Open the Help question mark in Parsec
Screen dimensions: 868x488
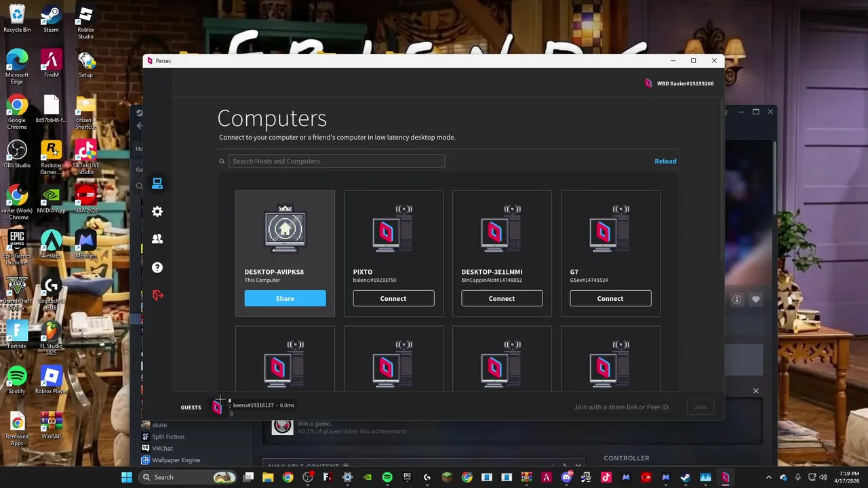(157, 268)
